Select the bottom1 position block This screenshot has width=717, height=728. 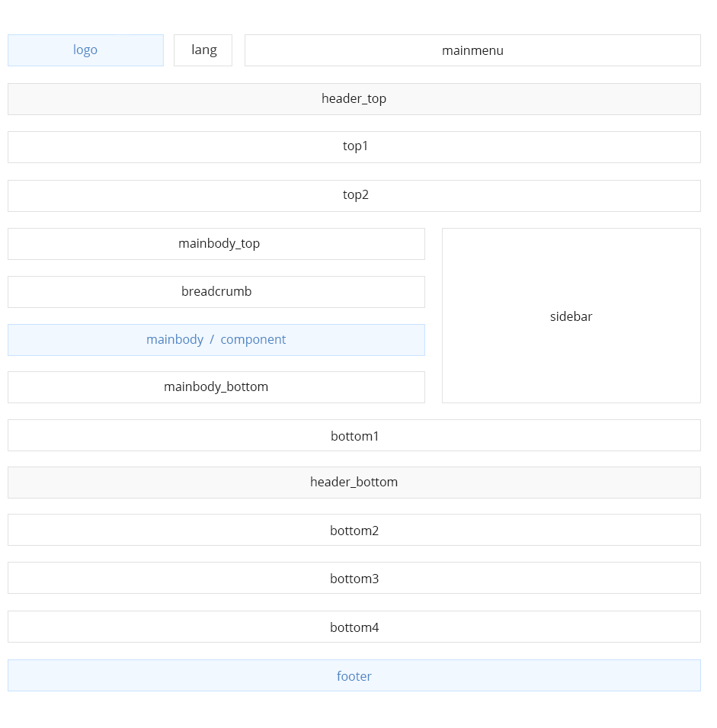click(354, 435)
